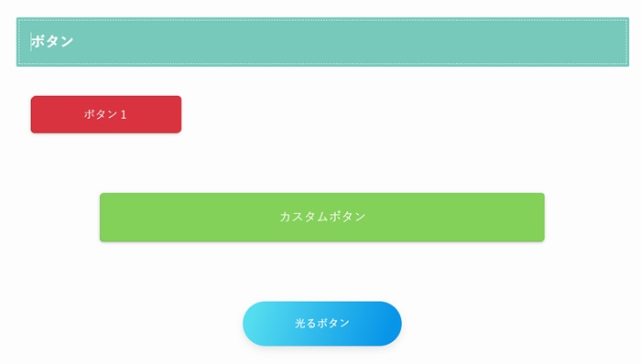Viewport: 641px width, 364px height.
Task: Click the right part of the red ボタン1
Action: click(x=158, y=114)
